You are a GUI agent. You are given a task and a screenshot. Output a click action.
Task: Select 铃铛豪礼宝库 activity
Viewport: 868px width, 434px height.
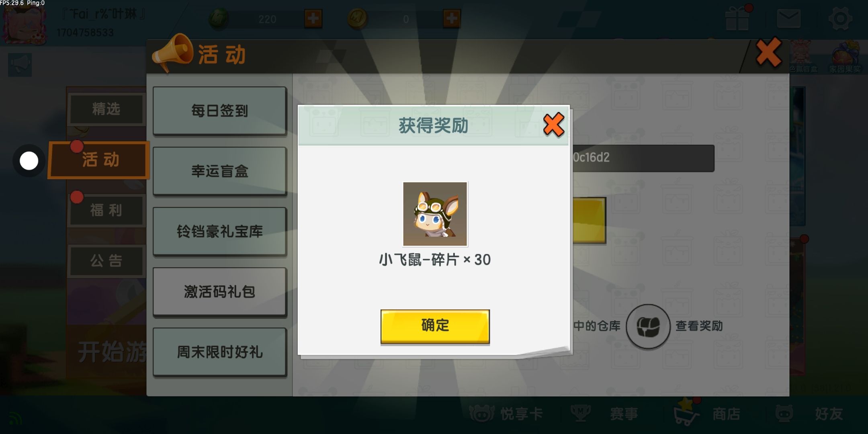[x=220, y=231]
